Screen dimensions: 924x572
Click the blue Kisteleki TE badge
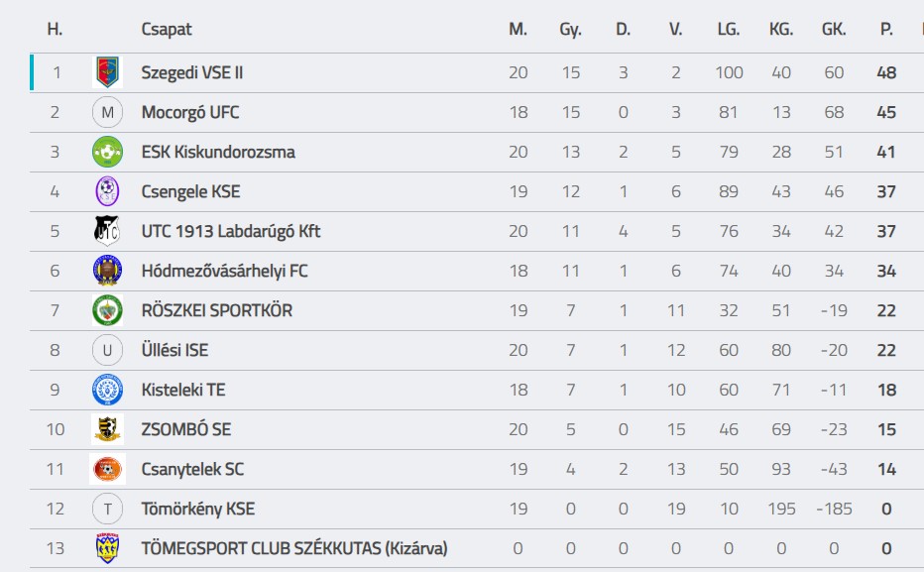coord(107,390)
